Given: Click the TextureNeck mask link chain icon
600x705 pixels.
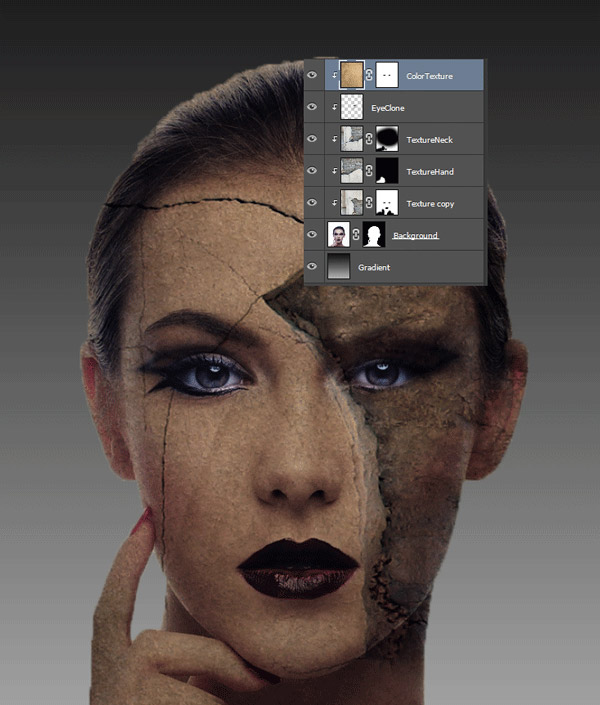Looking at the screenshot, I should (369, 139).
